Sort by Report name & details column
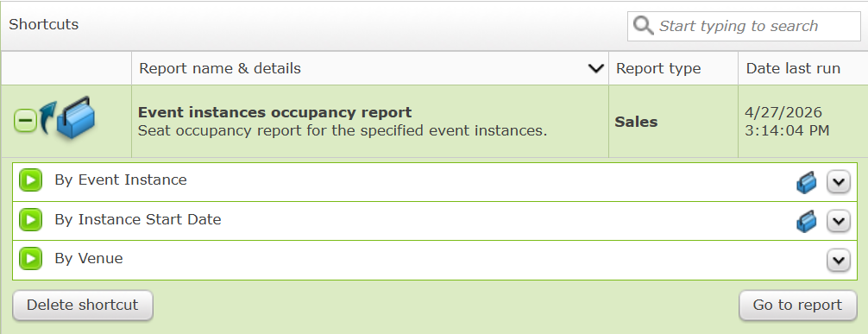Screen dimensions: 868x334 pos(370,68)
